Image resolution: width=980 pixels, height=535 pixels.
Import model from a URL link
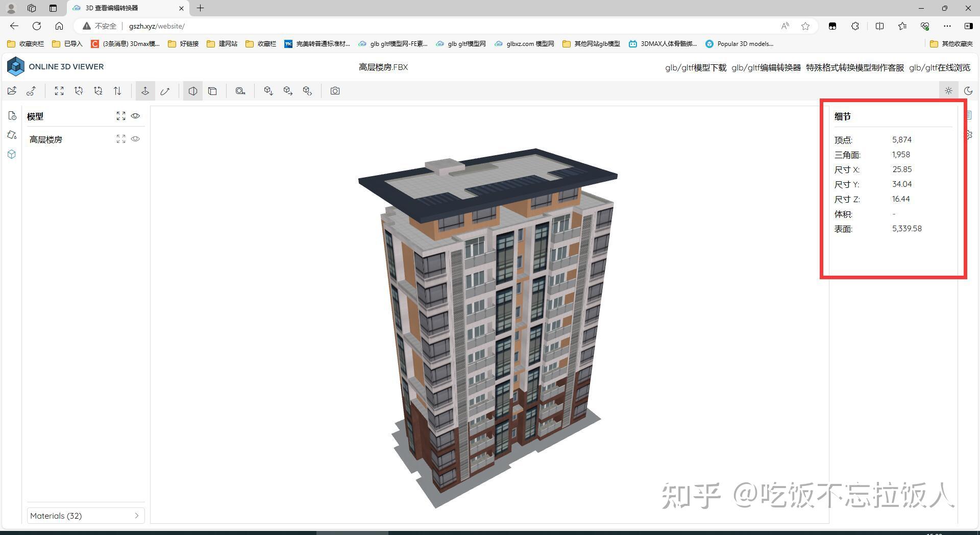pos(31,90)
